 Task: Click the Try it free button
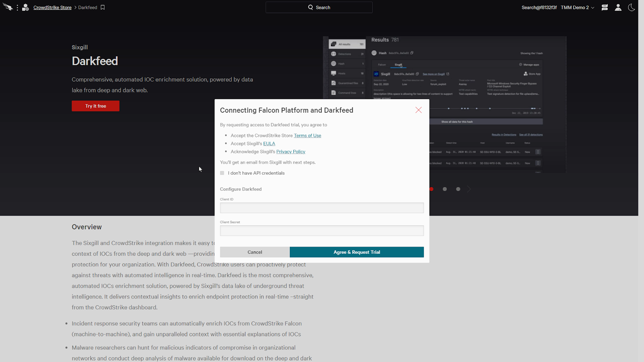pos(95,106)
